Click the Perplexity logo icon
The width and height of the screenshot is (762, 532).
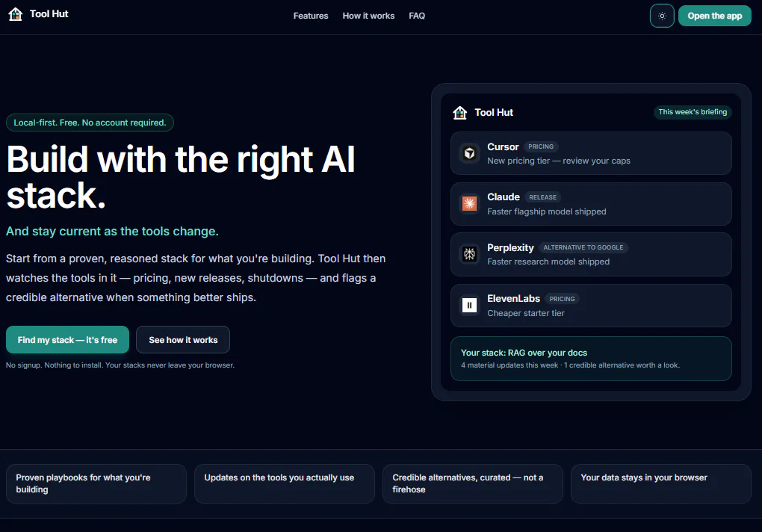coord(469,254)
